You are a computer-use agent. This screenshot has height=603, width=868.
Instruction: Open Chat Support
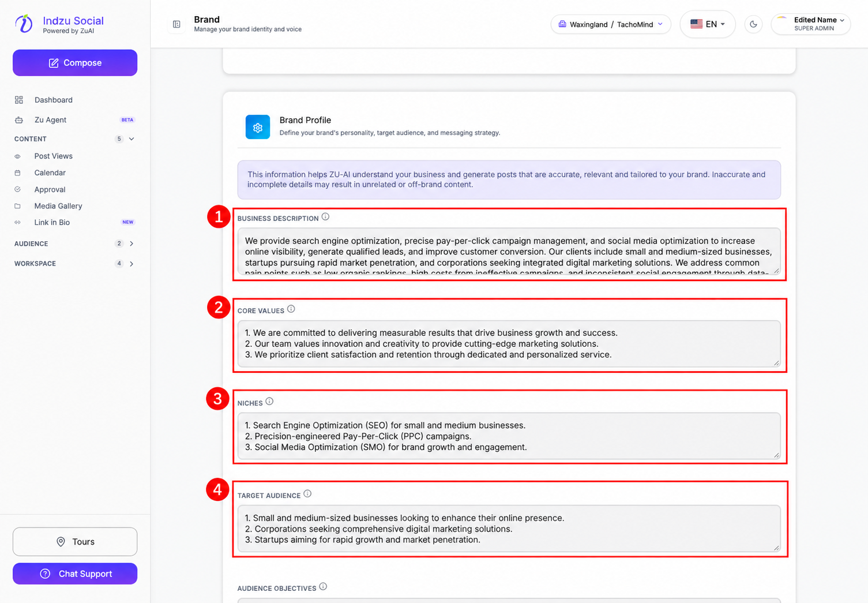click(75, 574)
